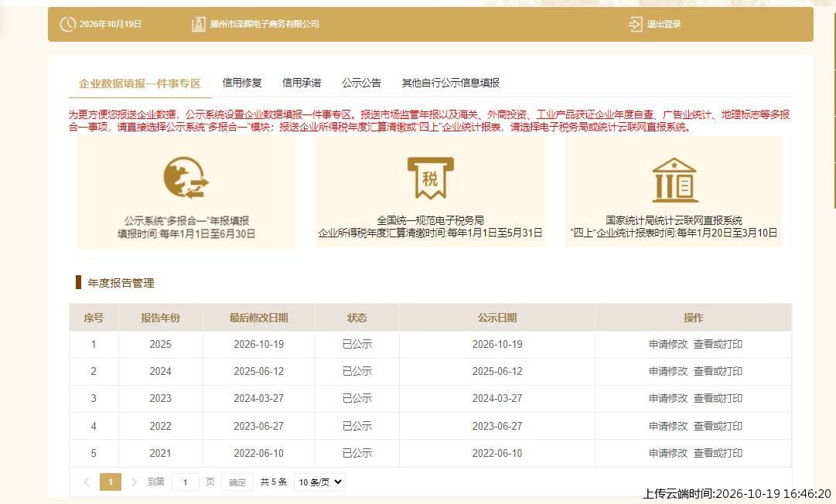Viewport: 836px width, 504px height.
Task: Switch to the 信用修复 tab
Action: 242,83
